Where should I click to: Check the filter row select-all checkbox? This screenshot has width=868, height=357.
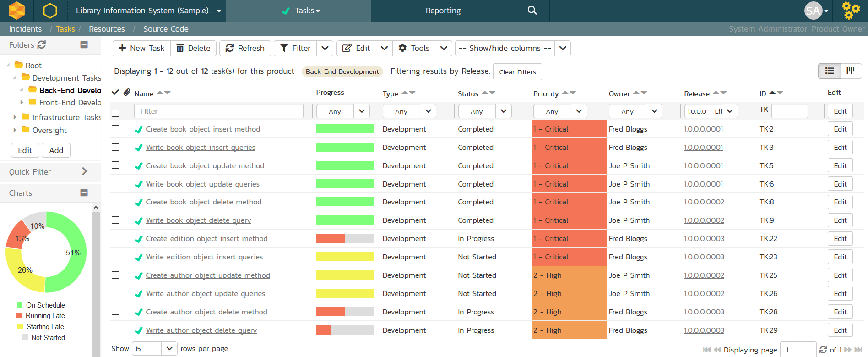coord(115,113)
